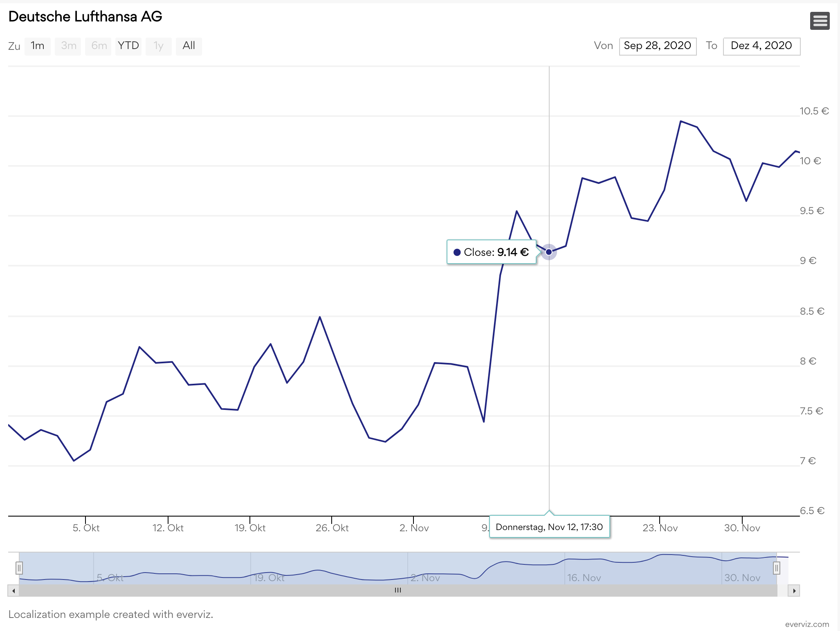Click the right navigator resize handle
The width and height of the screenshot is (840, 631).
coord(777,568)
